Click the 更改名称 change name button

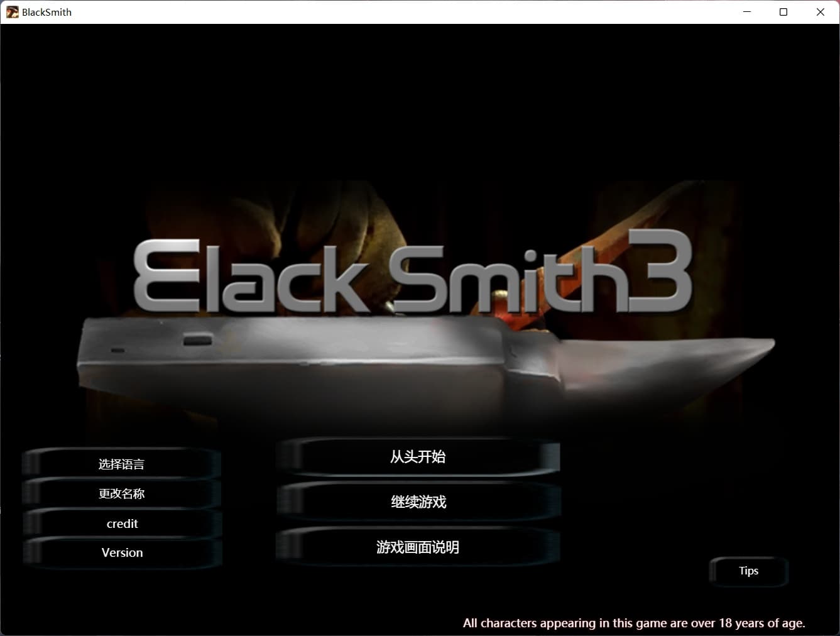click(122, 494)
